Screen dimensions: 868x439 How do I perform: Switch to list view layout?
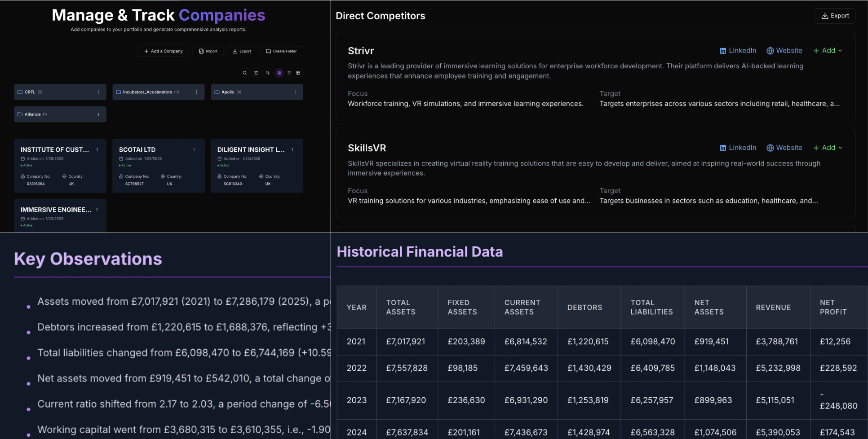point(289,73)
